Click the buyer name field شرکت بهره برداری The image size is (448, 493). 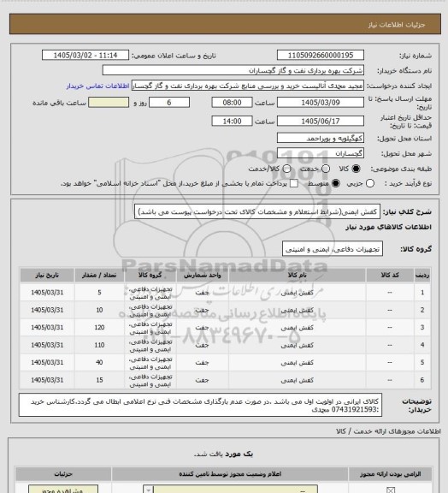[x=233, y=70]
